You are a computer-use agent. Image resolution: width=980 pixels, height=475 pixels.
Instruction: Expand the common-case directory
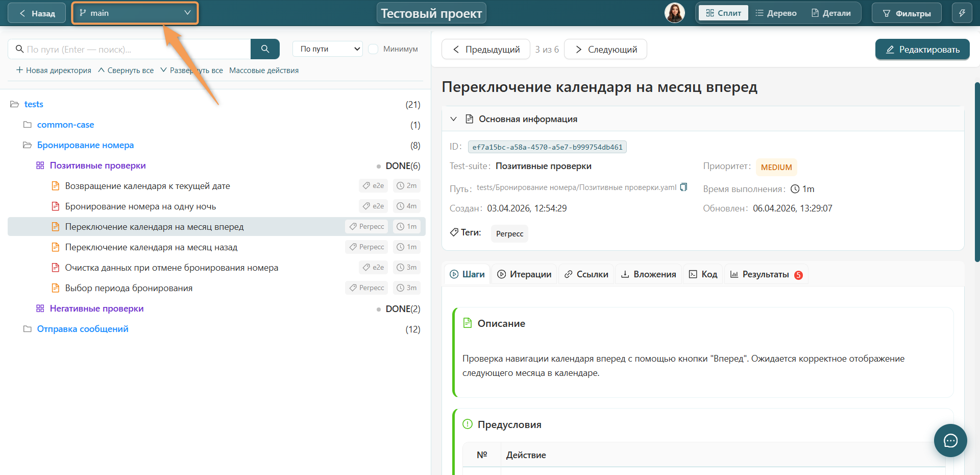click(x=65, y=125)
